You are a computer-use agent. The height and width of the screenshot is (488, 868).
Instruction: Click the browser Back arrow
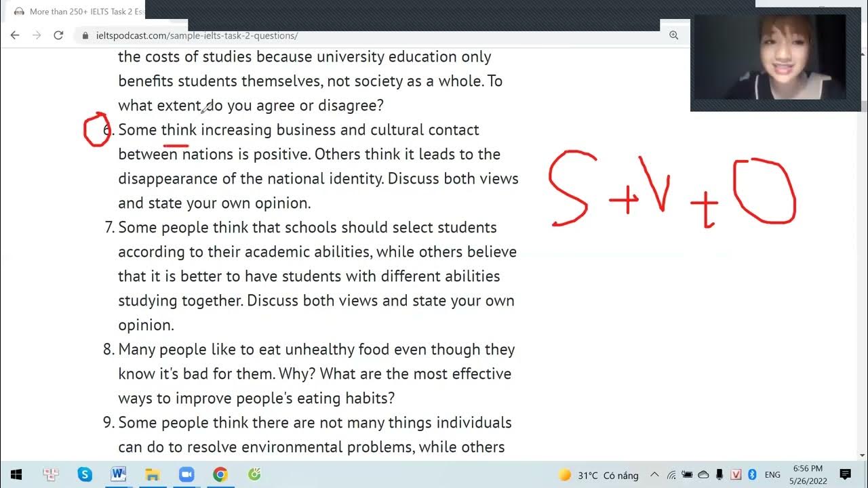[15, 35]
